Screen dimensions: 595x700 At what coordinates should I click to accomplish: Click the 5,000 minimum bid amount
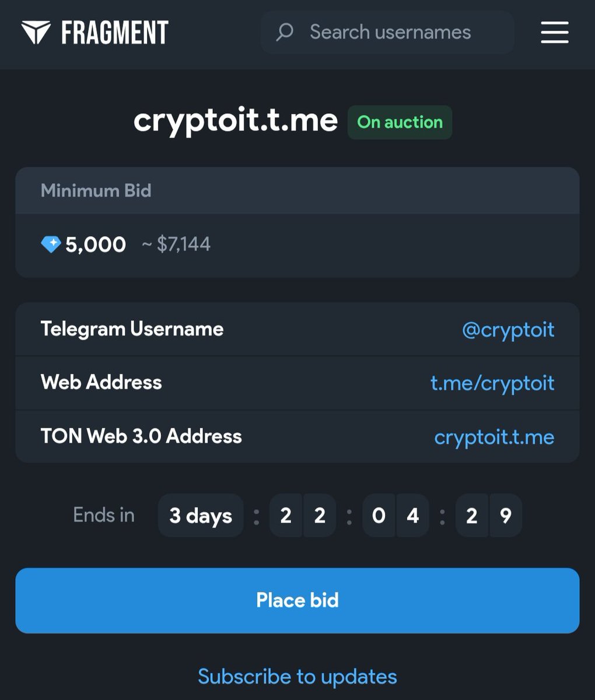pos(96,244)
